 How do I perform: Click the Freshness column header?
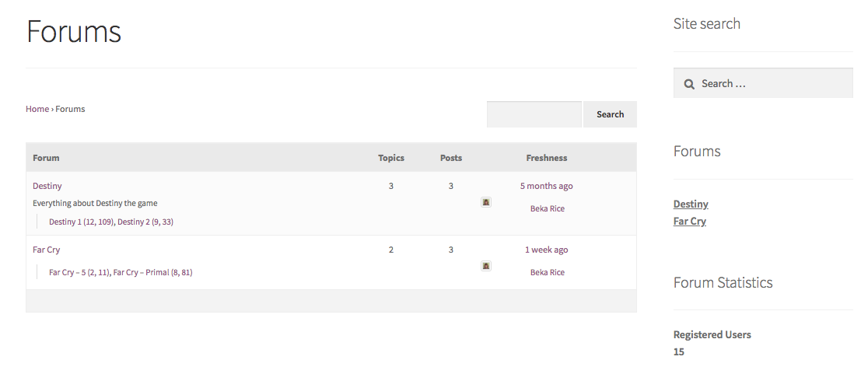(x=546, y=158)
